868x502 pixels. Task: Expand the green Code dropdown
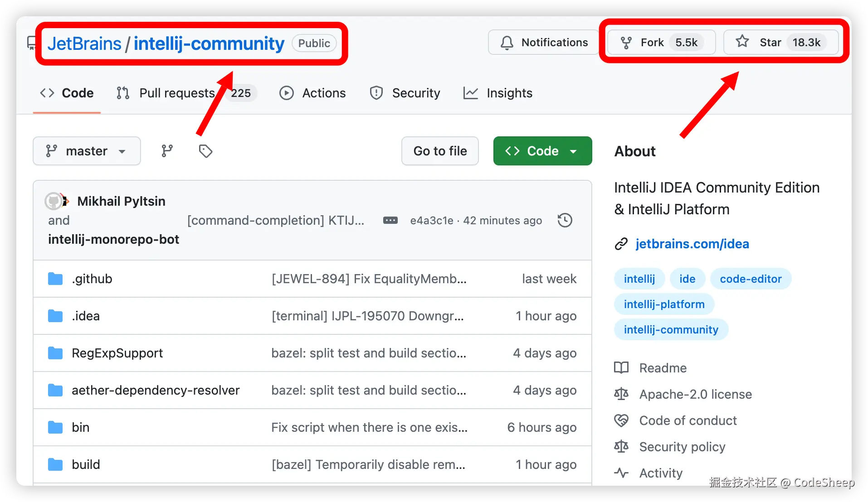pyautogui.click(x=542, y=151)
